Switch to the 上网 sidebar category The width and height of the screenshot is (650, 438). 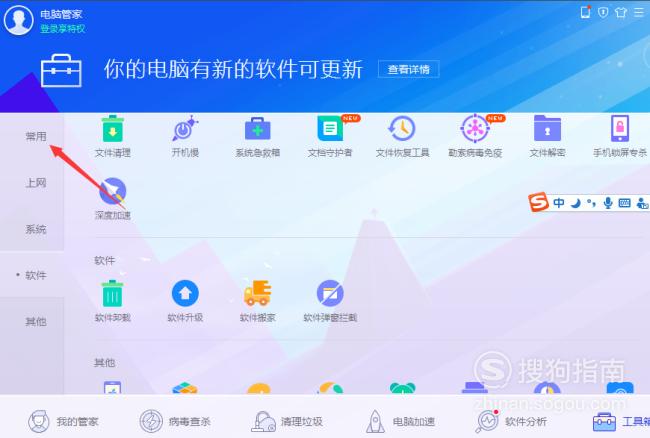(x=36, y=183)
